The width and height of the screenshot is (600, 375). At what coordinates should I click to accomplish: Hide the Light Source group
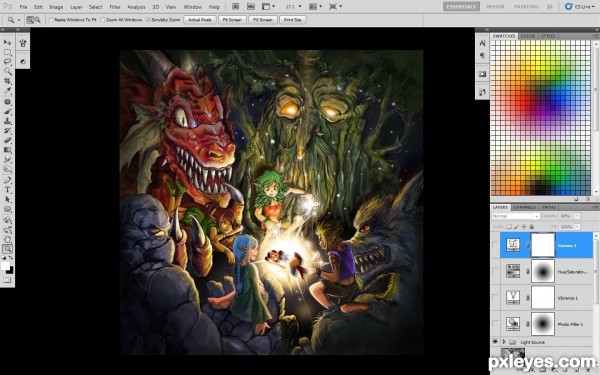click(x=495, y=342)
